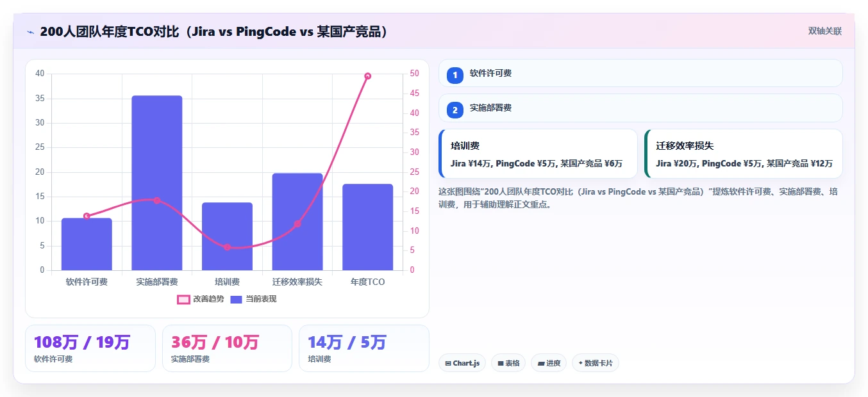Click the purple 当前表现 legend swatch
Viewport: 868px width, 397px height.
(x=237, y=299)
